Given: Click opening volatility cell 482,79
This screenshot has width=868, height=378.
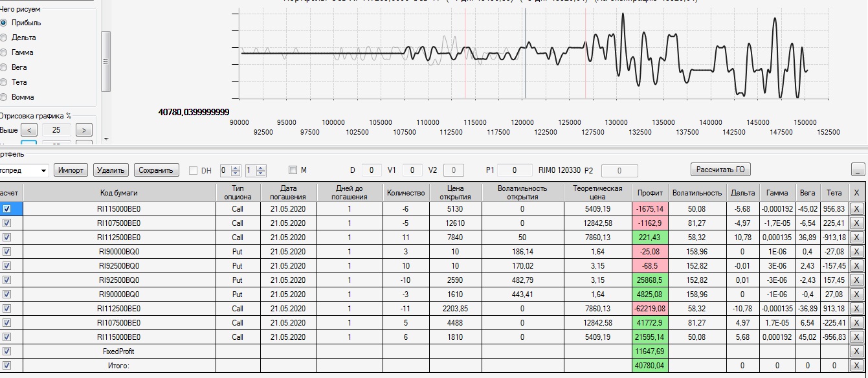Looking at the screenshot, I should tap(522, 280).
